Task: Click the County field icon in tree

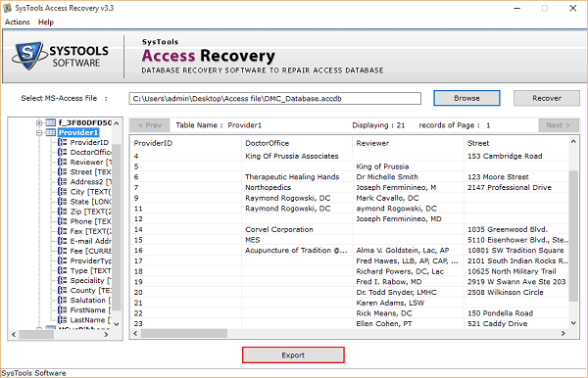Action: (63, 290)
